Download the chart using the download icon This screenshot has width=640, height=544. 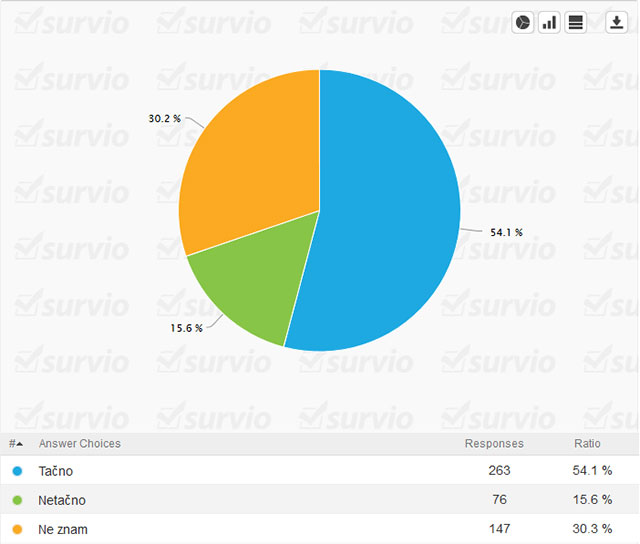616,23
